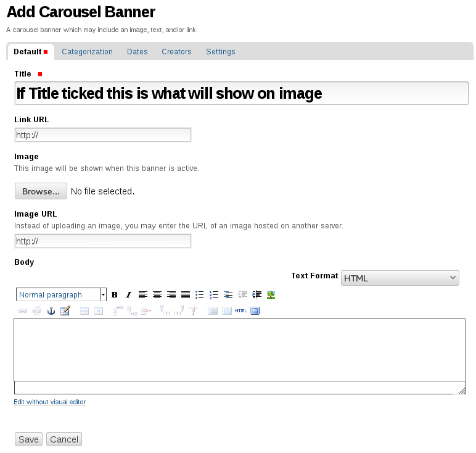Click delete row icon
The image size is (476, 453).
coord(146,311)
